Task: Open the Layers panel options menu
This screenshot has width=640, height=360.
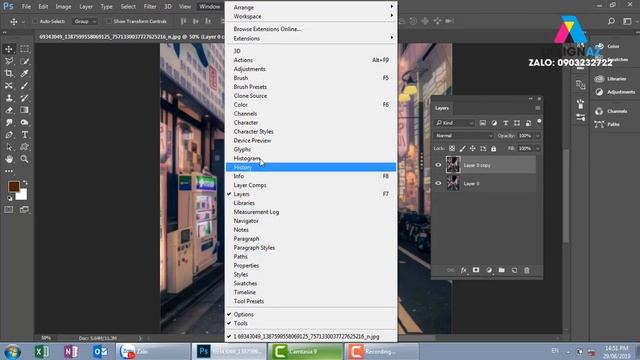Action: pos(538,108)
